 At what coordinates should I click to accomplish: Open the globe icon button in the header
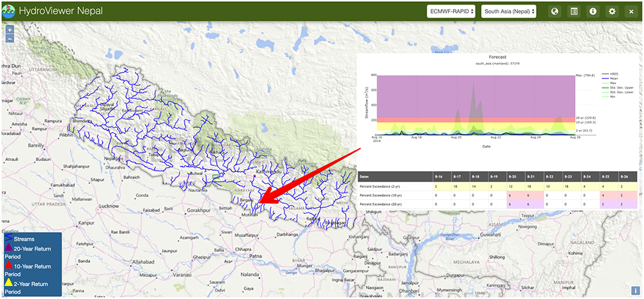click(x=554, y=11)
